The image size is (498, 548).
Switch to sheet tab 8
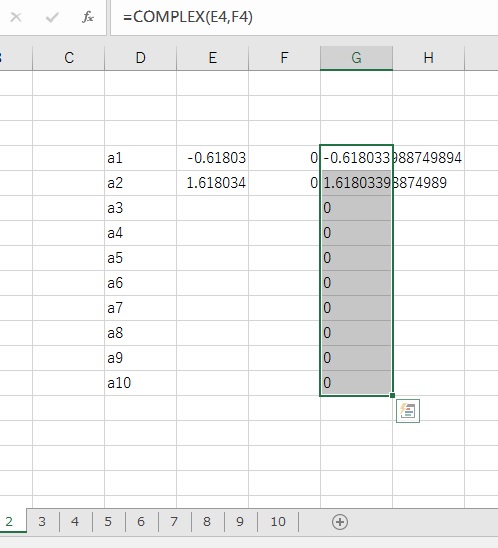[x=207, y=521]
